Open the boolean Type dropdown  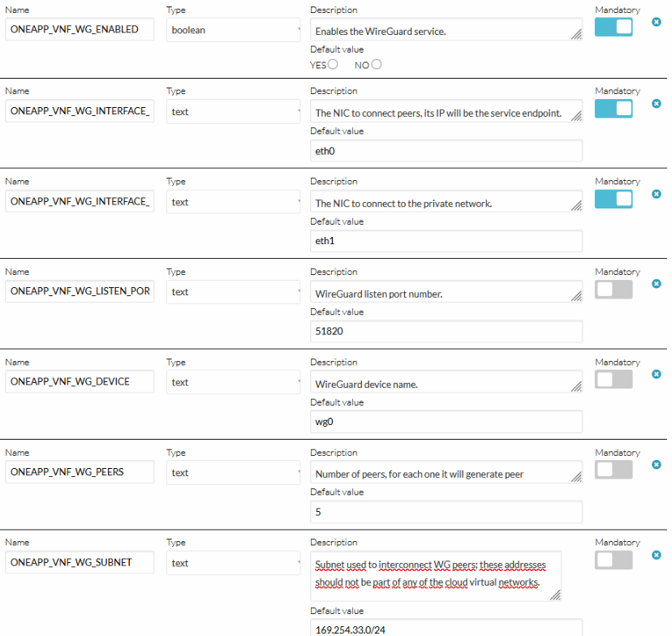(233, 30)
